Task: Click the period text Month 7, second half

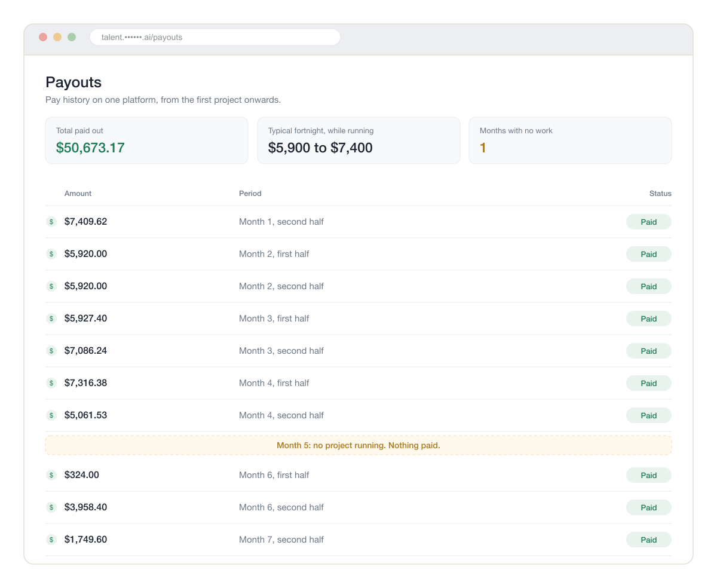Action: (x=281, y=540)
